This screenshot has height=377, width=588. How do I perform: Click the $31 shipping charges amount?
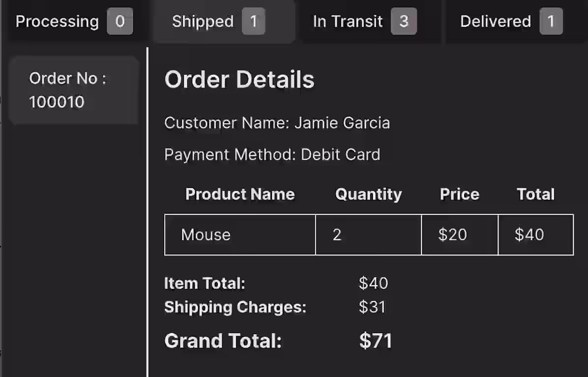pos(372,307)
